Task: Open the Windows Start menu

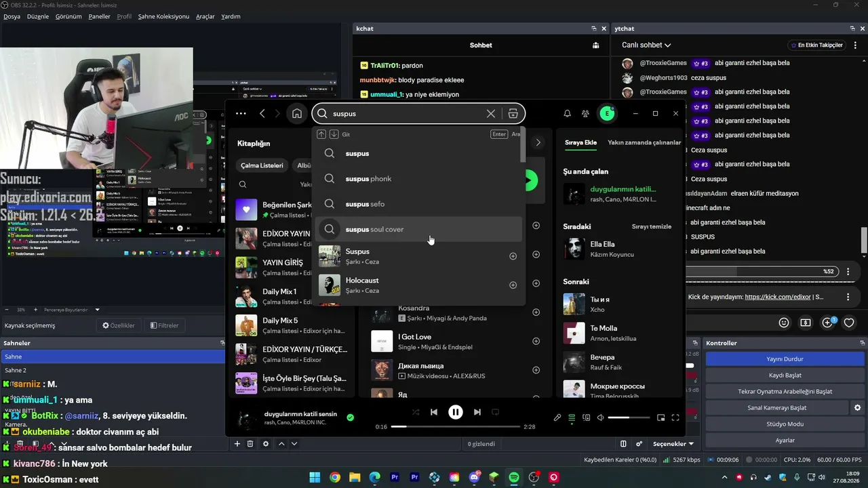Action: coord(315,478)
